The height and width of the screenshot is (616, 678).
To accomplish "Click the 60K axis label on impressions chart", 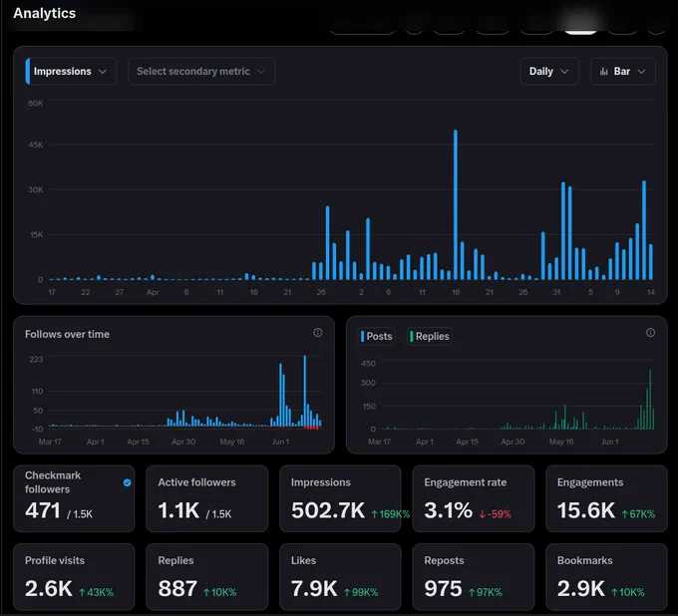I will [x=36, y=103].
